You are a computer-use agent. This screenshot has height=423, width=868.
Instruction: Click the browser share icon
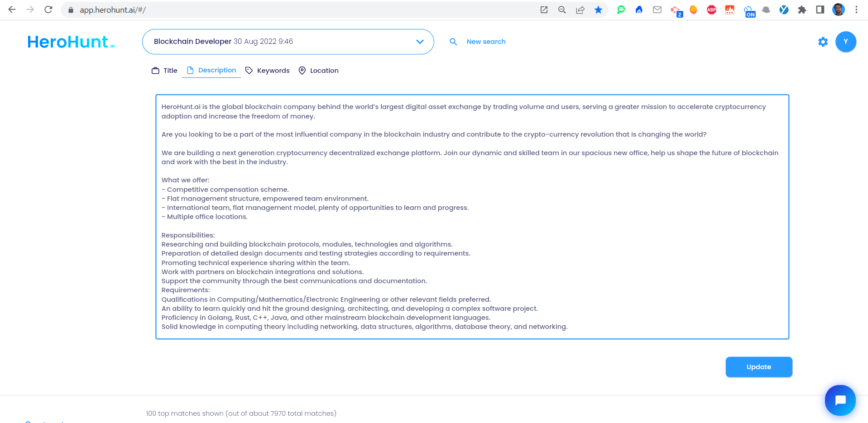(580, 10)
